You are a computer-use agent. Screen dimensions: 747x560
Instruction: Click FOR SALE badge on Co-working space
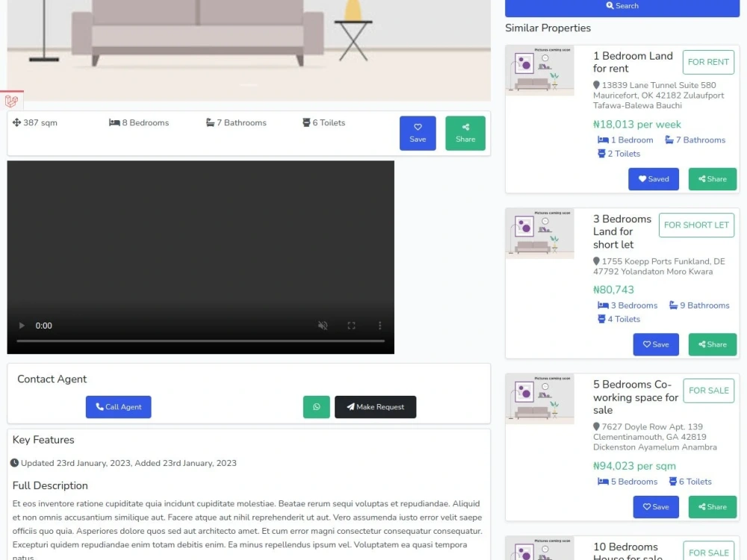(709, 391)
